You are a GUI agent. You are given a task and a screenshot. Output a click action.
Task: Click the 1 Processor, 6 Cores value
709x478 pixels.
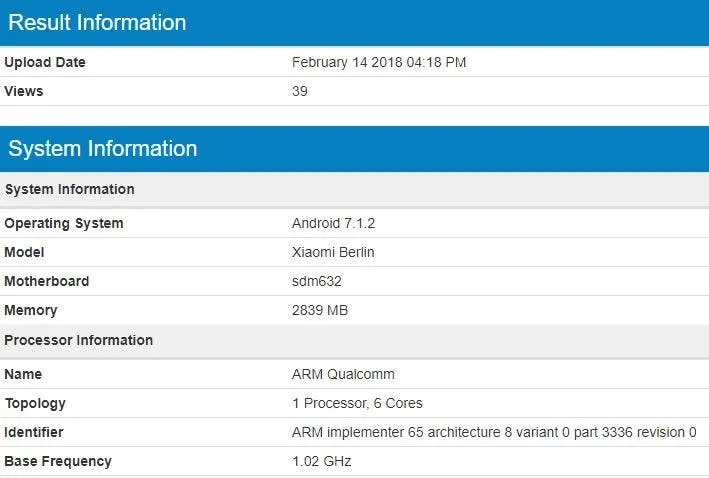click(x=357, y=403)
